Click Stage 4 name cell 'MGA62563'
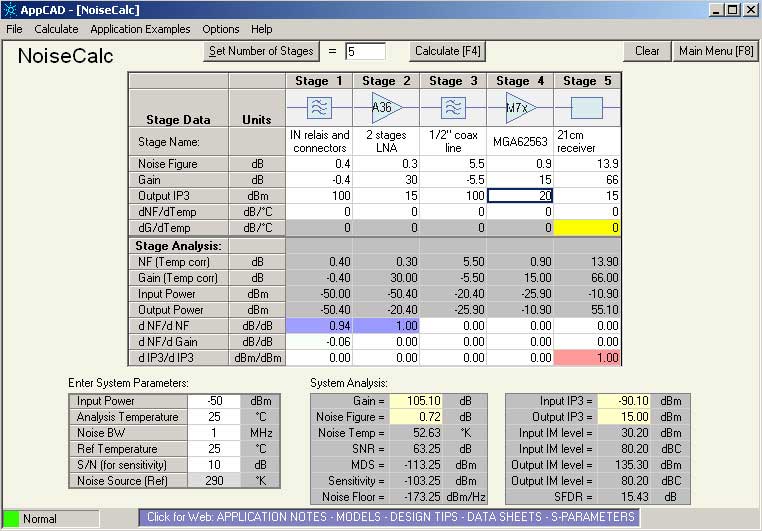The height and width of the screenshot is (531, 762). pyautogui.click(x=520, y=141)
